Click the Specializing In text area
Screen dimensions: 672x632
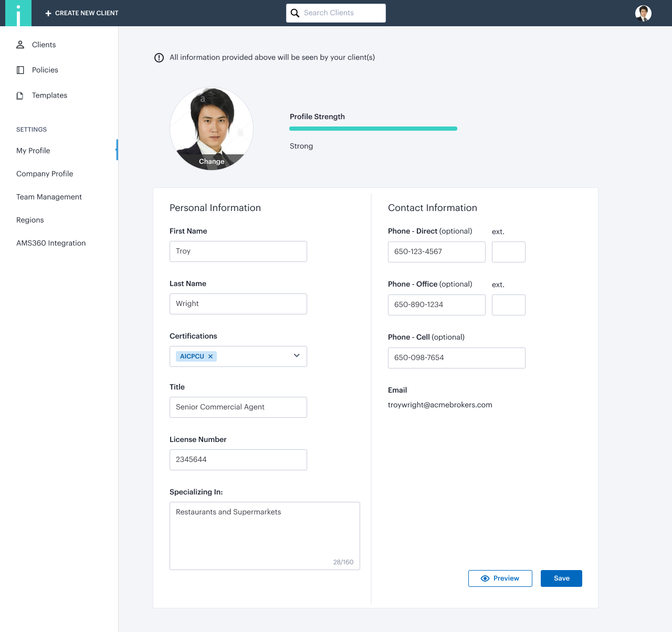pyautogui.click(x=265, y=535)
